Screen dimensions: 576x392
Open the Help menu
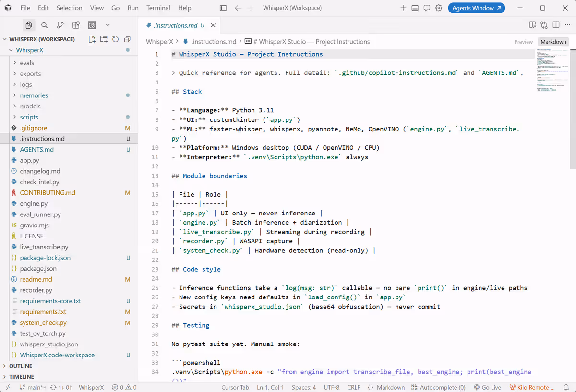tap(185, 8)
